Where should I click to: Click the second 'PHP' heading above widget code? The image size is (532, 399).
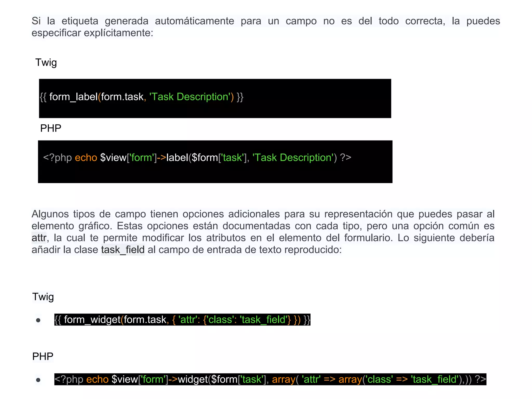coord(43,357)
